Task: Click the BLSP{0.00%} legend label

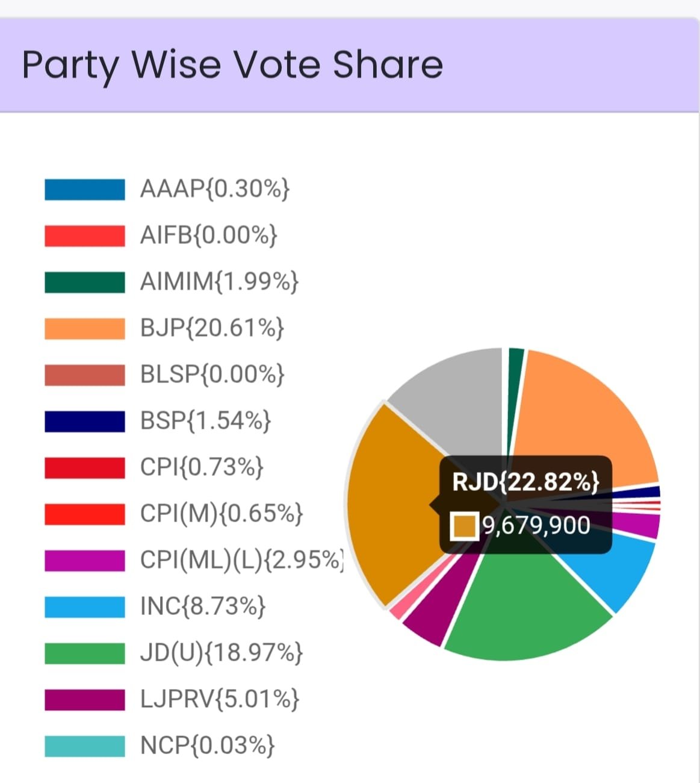Action: click(212, 375)
